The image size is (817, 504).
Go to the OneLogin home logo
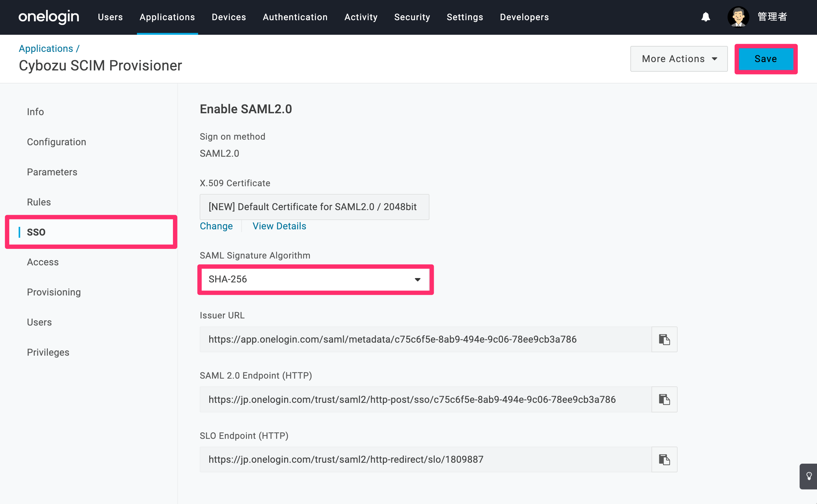click(x=49, y=17)
